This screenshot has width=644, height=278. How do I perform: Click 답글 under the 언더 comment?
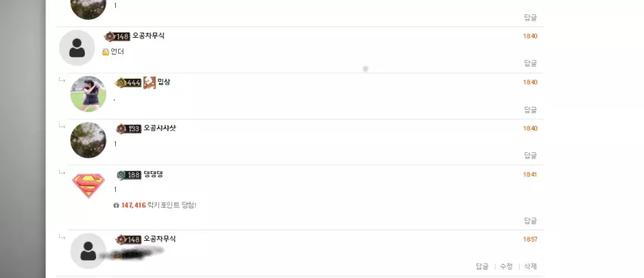530,63
